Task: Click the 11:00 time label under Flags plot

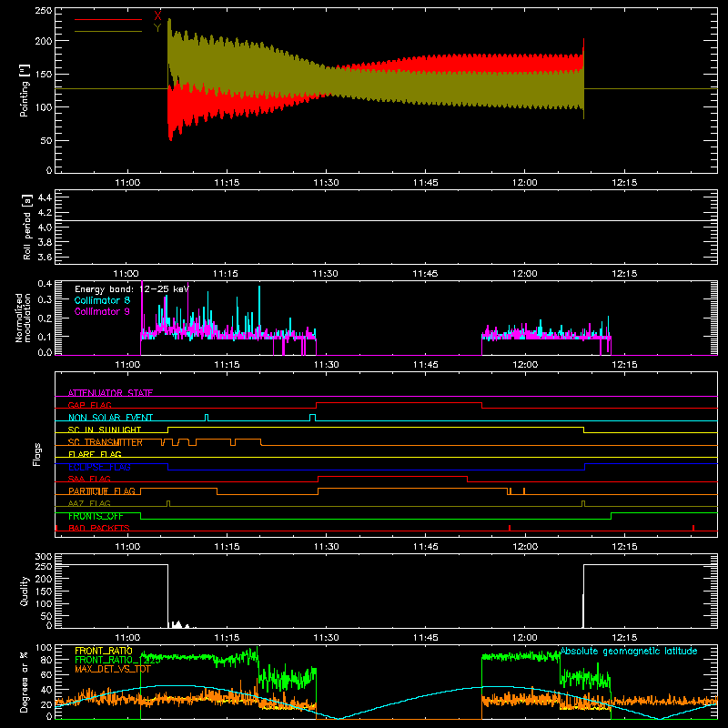Action: click(127, 547)
